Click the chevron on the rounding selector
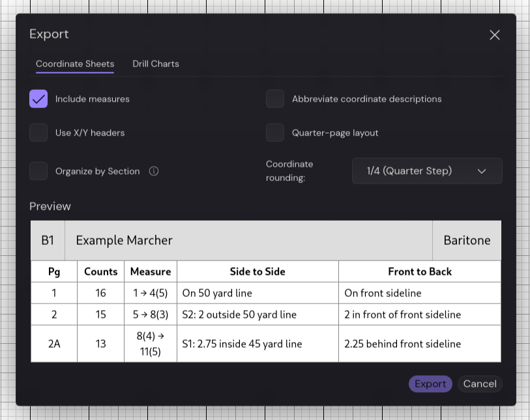530x420 pixels. (x=482, y=171)
